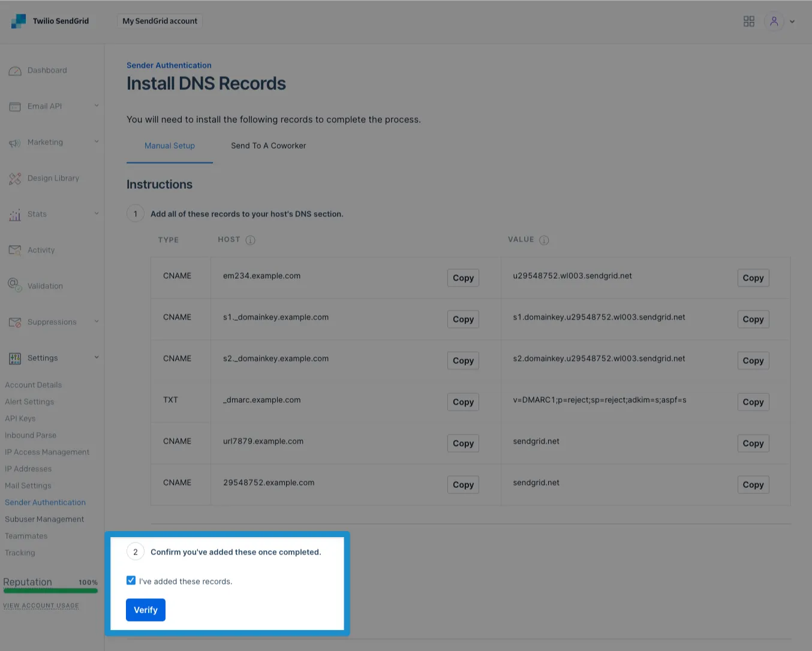This screenshot has height=651, width=812.
Task: Expand the Email API submenu chevron
Action: (x=97, y=106)
